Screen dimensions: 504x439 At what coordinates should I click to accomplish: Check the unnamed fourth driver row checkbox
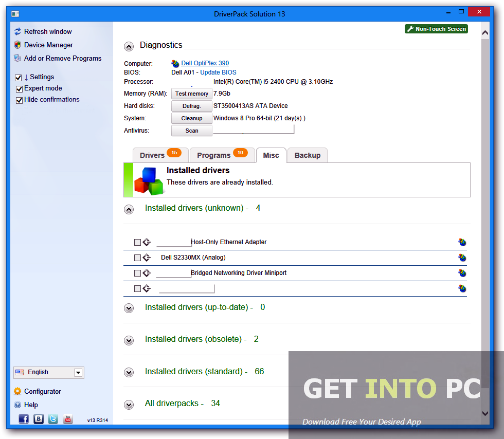[x=138, y=288]
